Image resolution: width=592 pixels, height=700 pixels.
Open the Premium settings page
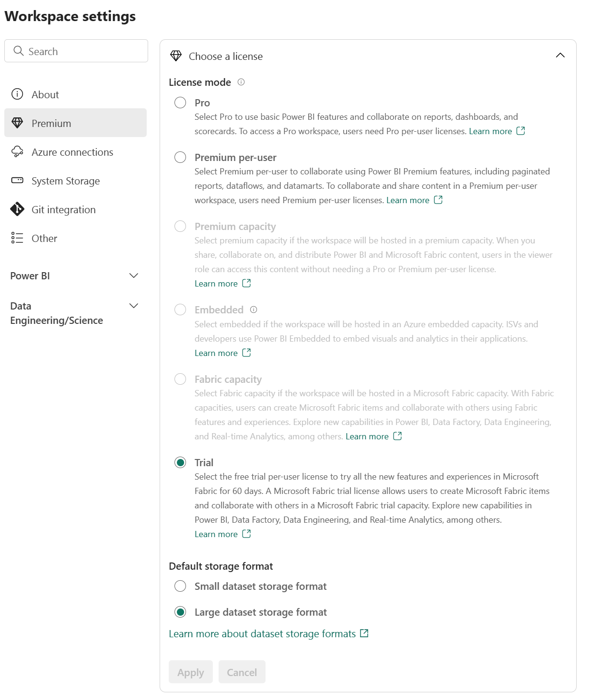(x=75, y=123)
